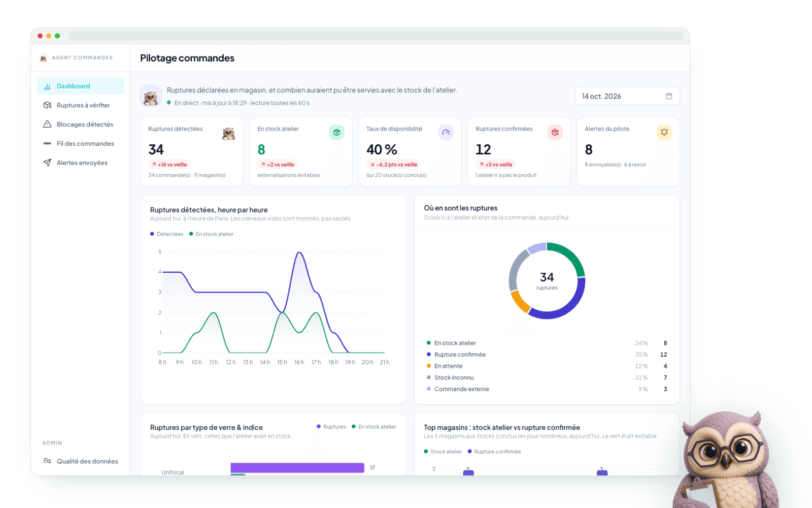This screenshot has width=812, height=508.
Task: Toggle Rupture confirmée in Top magasins legend
Action: tap(494, 452)
